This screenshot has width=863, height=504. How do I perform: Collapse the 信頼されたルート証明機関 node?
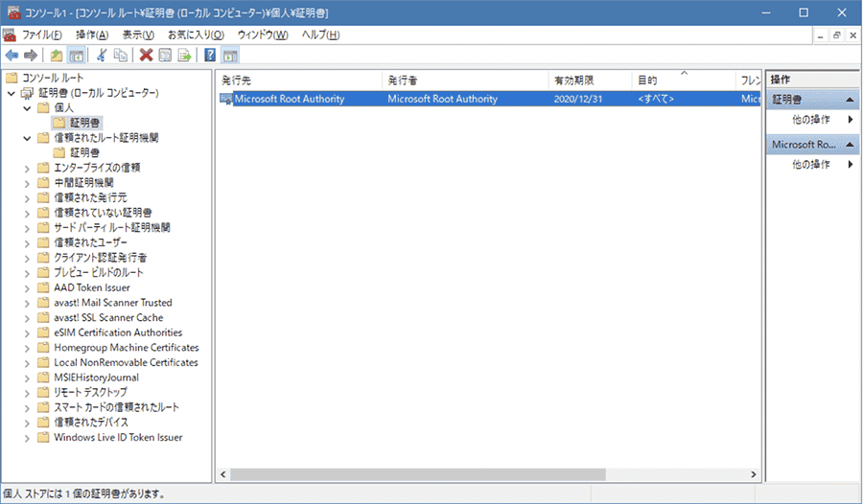tap(27, 138)
